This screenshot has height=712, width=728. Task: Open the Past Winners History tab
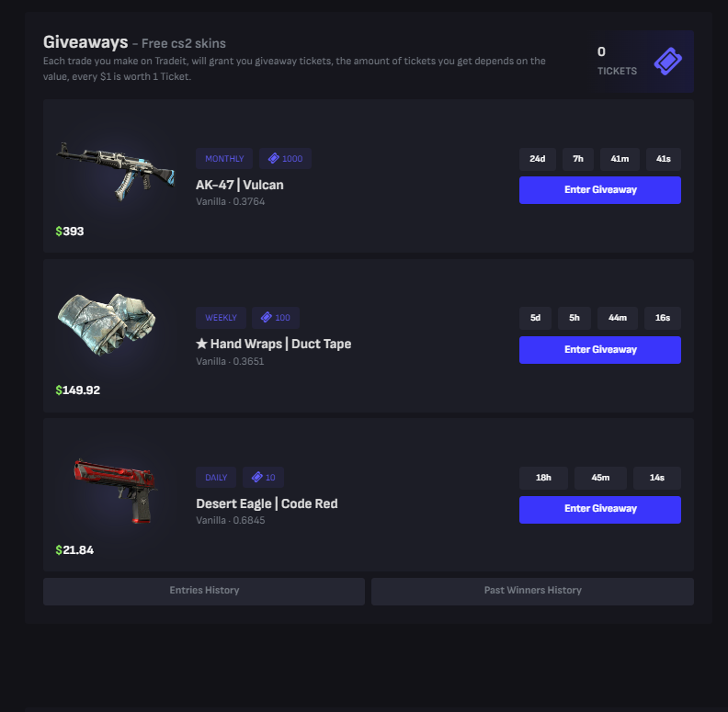(532, 591)
